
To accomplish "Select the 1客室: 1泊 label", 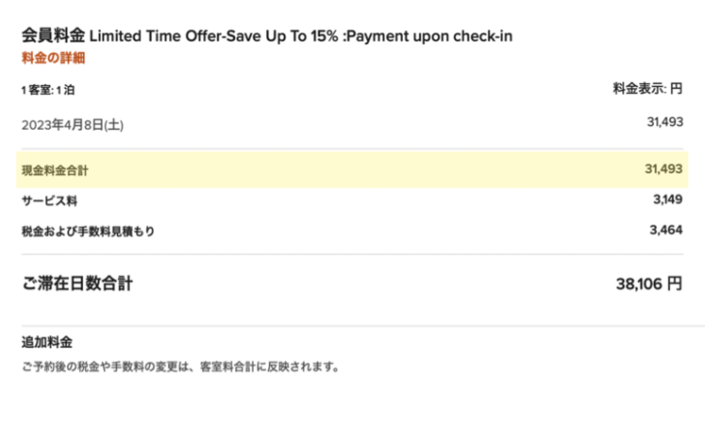I will pos(48,90).
